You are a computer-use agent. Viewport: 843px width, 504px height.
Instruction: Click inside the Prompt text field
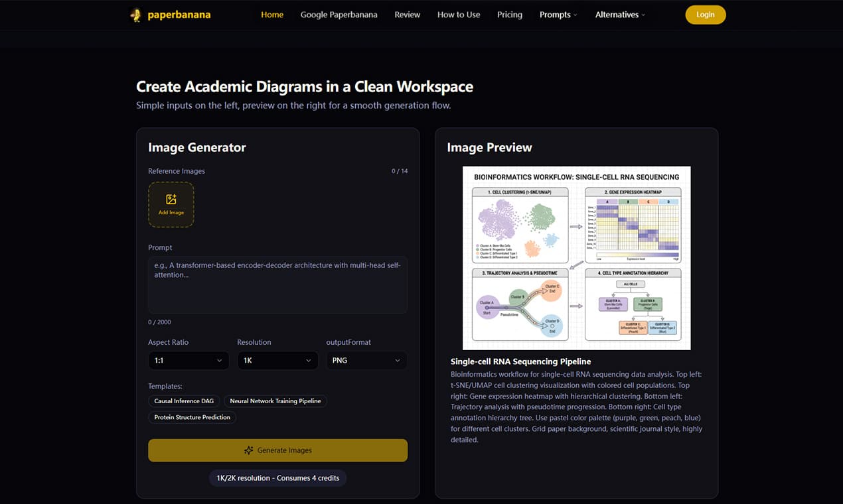[x=277, y=285]
